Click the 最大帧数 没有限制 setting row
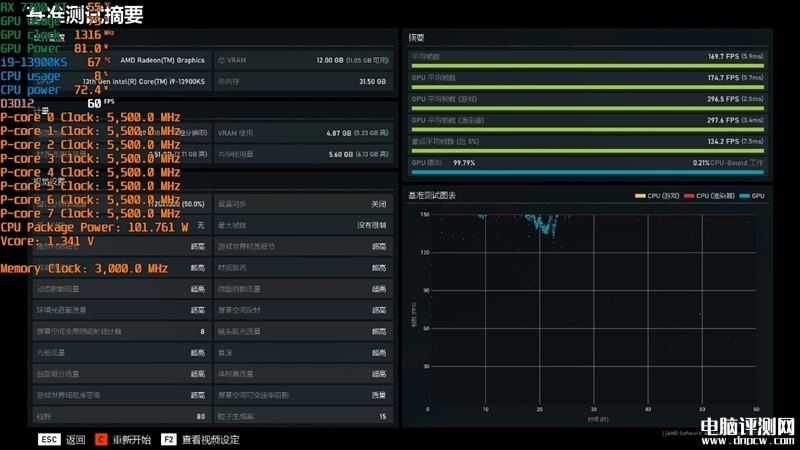Viewport: 800px width, 450px height. pos(303,225)
